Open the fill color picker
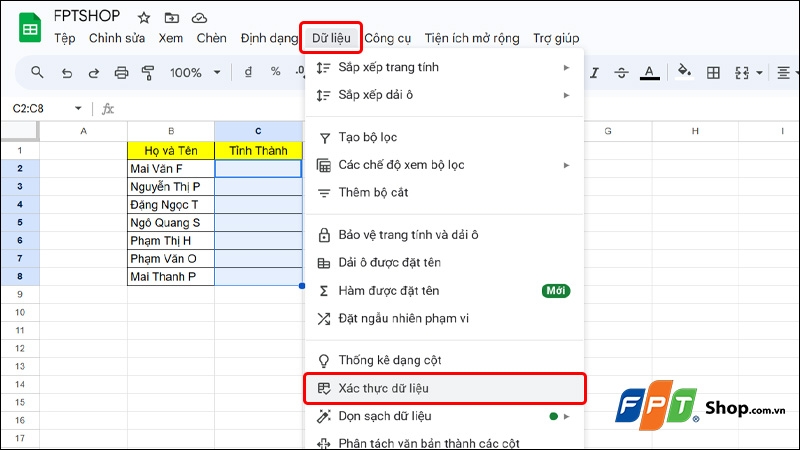The image size is (800, 450). point(684,72)
